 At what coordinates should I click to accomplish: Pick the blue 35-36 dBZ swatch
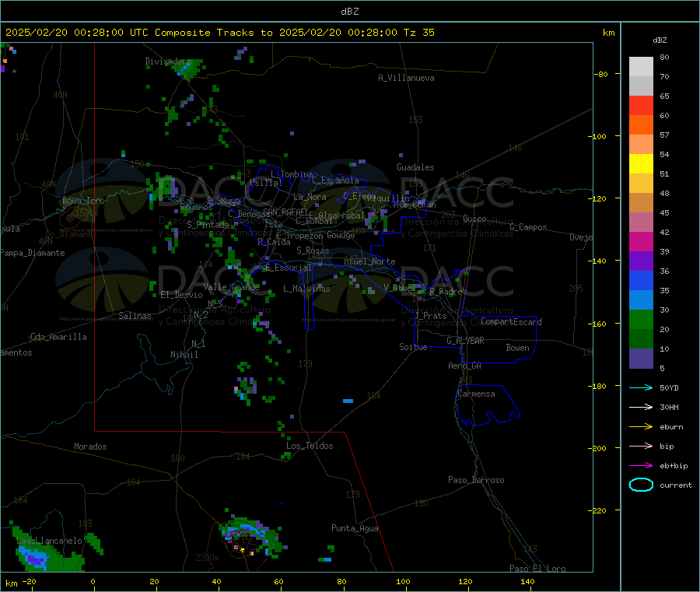click(x=641, y=280)
